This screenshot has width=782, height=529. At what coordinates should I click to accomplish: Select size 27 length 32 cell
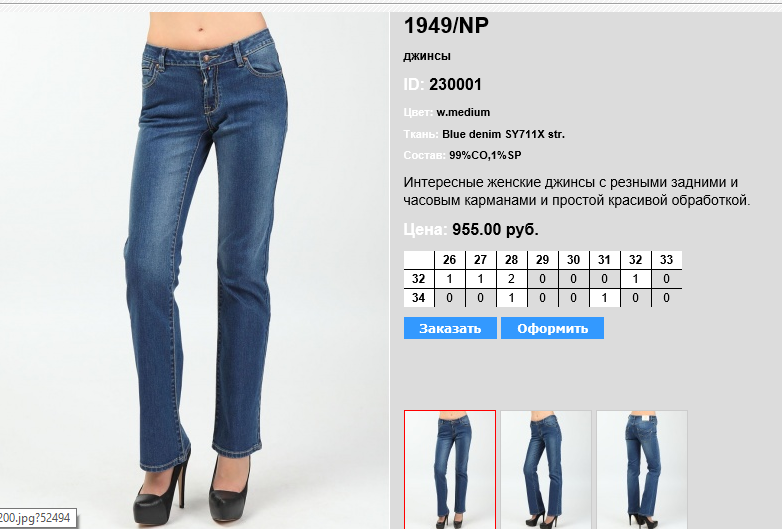tap(480, 279)
